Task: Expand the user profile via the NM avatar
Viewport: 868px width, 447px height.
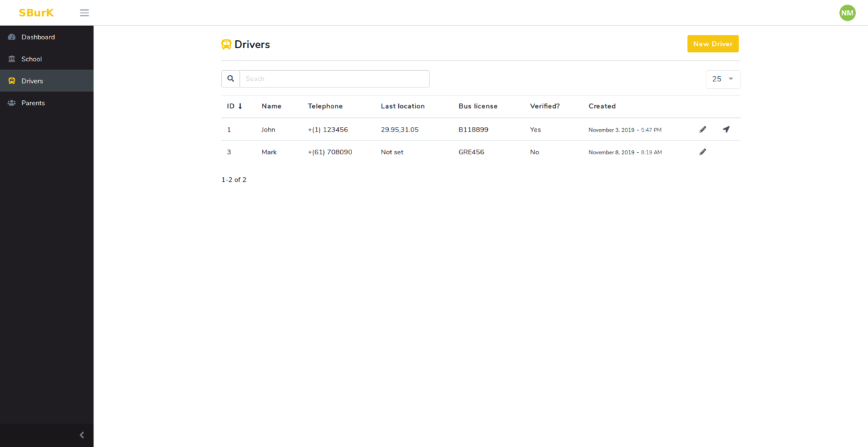Action: click(x=847, y=12)
